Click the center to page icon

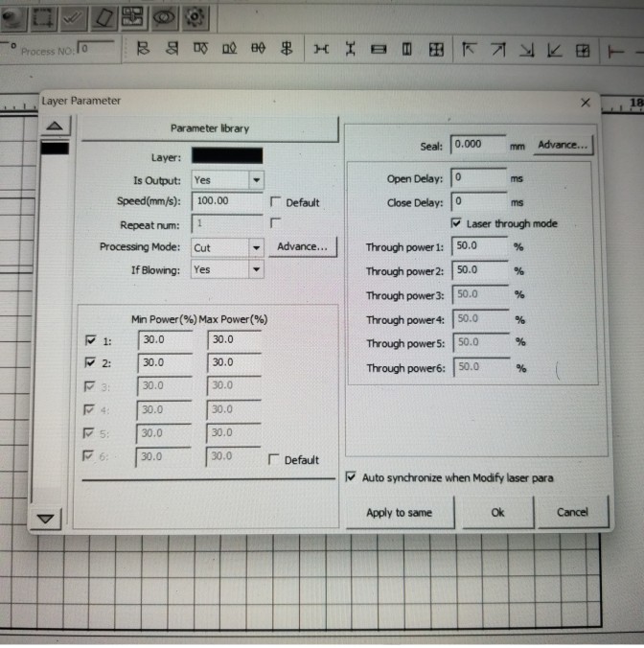point(583,51)
